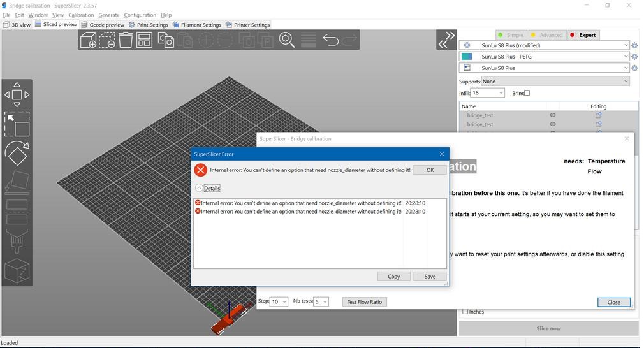Open printer profile settings gear icon
The height and width of the screenshot is (348, 644).
point(634,68)
